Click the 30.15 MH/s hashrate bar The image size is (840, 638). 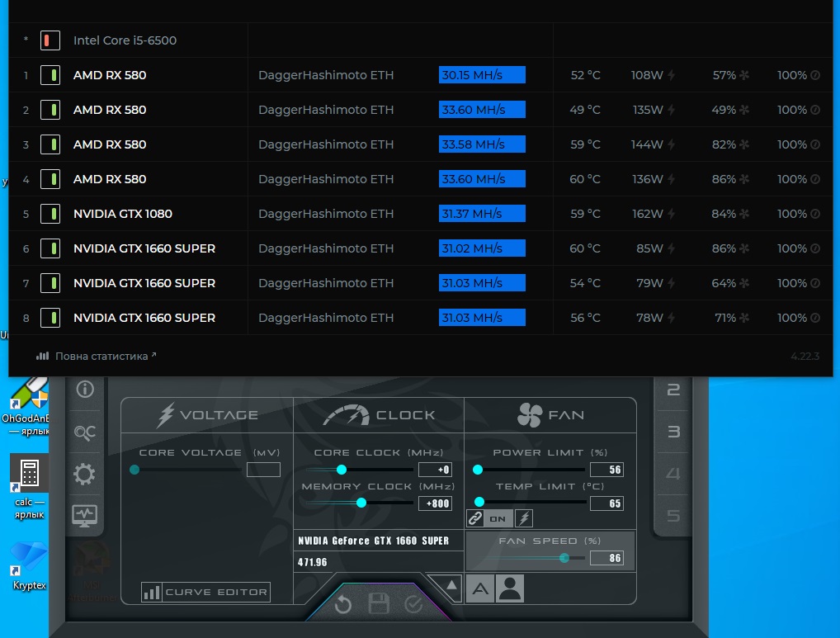[482, 75]
